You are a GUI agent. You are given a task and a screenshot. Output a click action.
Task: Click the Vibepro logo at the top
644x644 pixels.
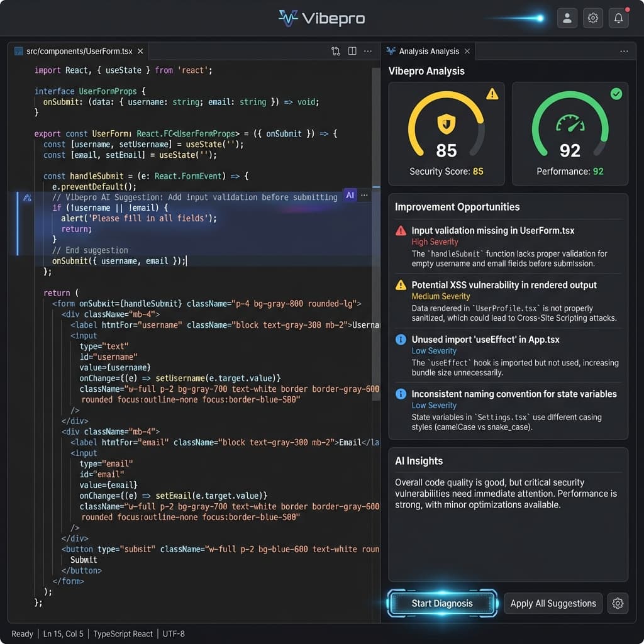tap(321, 18)
